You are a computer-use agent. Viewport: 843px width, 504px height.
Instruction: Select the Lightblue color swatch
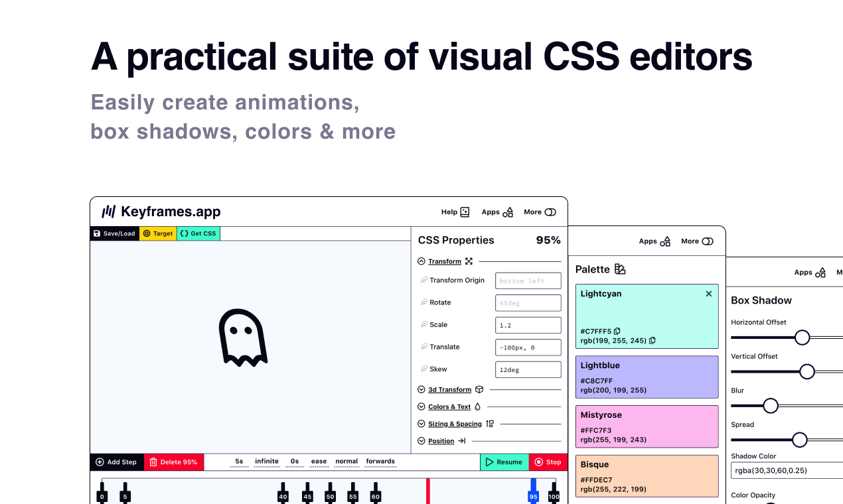[647, 377]
